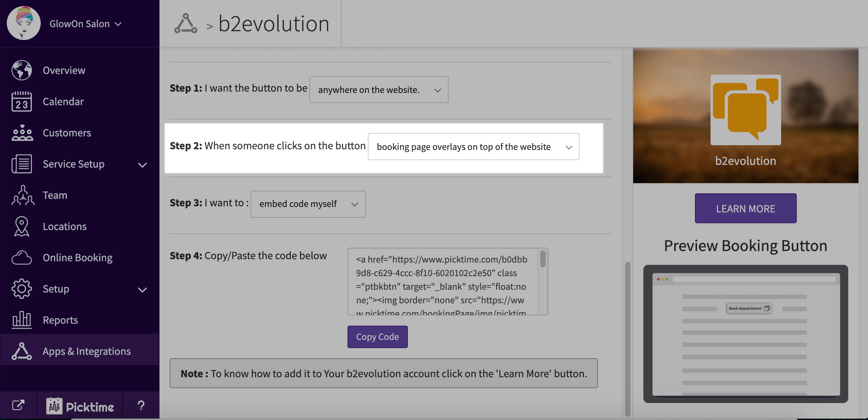
Task: Click the help question mark icon
Action: point(141,405)
